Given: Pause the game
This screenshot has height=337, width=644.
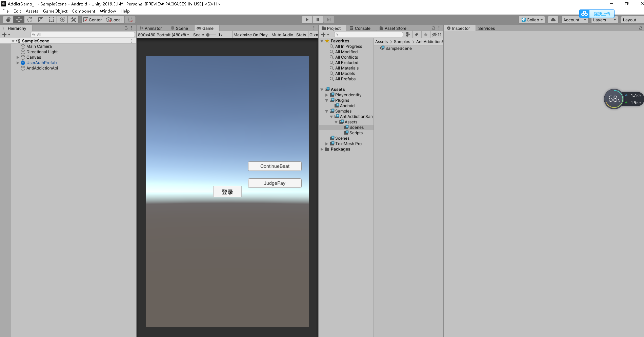Looking at the screenshot, I should pyautogui.click(x=318, y=20).
